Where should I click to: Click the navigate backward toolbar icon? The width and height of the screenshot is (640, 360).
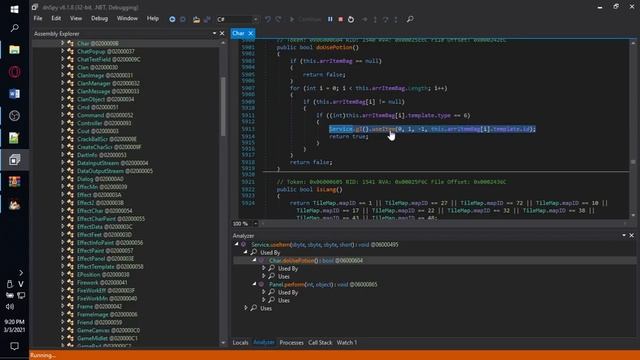[x=172, y=19]
